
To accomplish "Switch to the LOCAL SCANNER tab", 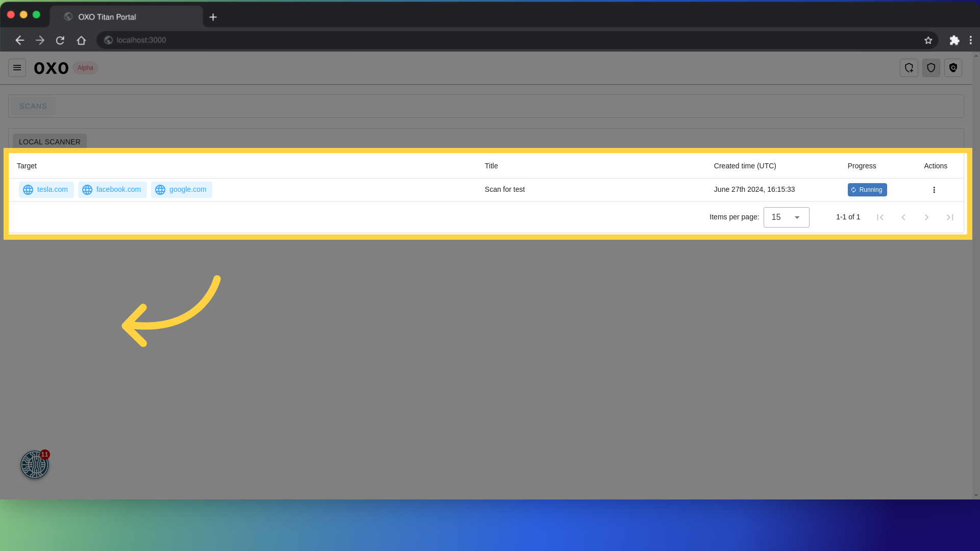I will pyautogui.click(x=49, y=141).
